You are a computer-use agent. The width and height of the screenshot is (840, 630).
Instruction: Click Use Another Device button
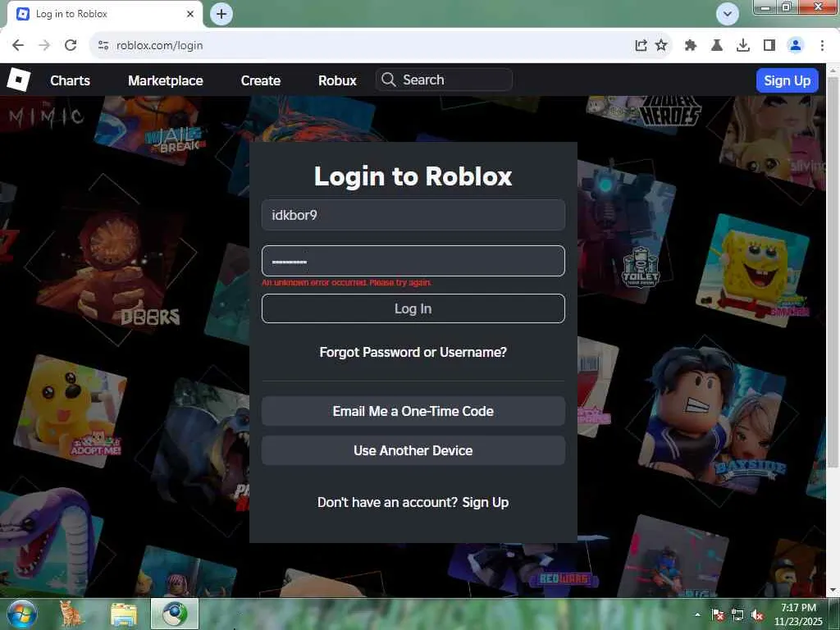pyautogui.click(x=413, y=450)
